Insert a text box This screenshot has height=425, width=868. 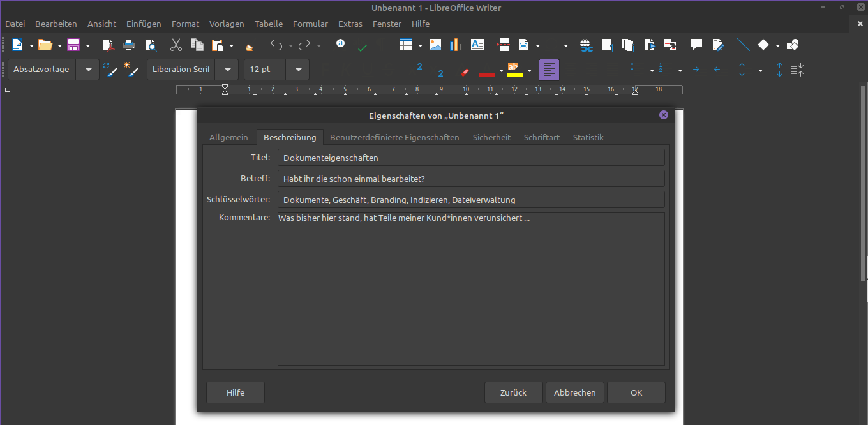click(x=477, y=45)
